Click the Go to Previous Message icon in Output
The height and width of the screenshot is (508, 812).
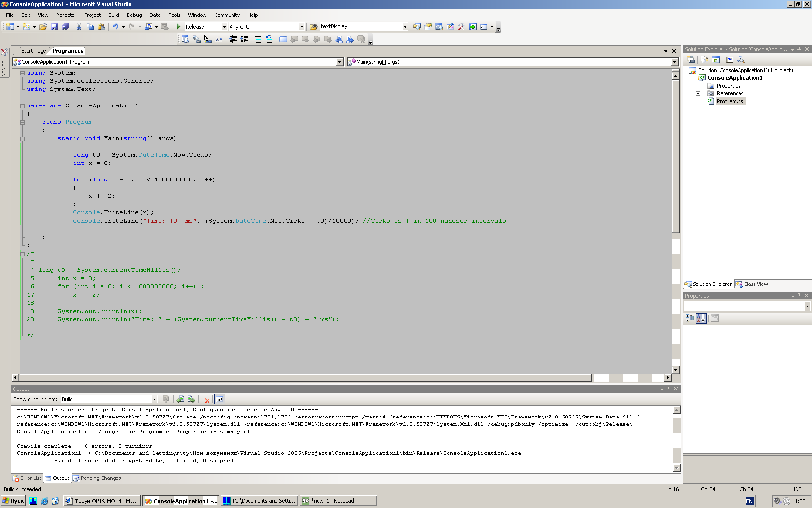point(180,399)
